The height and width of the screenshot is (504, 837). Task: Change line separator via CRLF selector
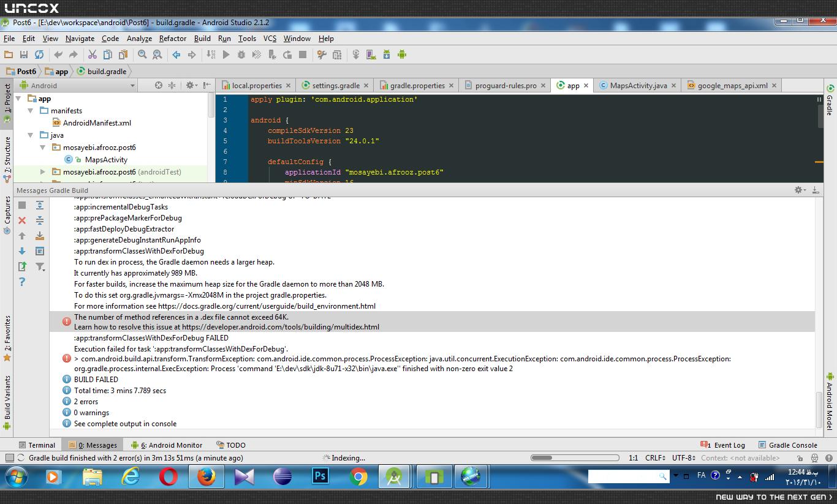tap(656, 457)
